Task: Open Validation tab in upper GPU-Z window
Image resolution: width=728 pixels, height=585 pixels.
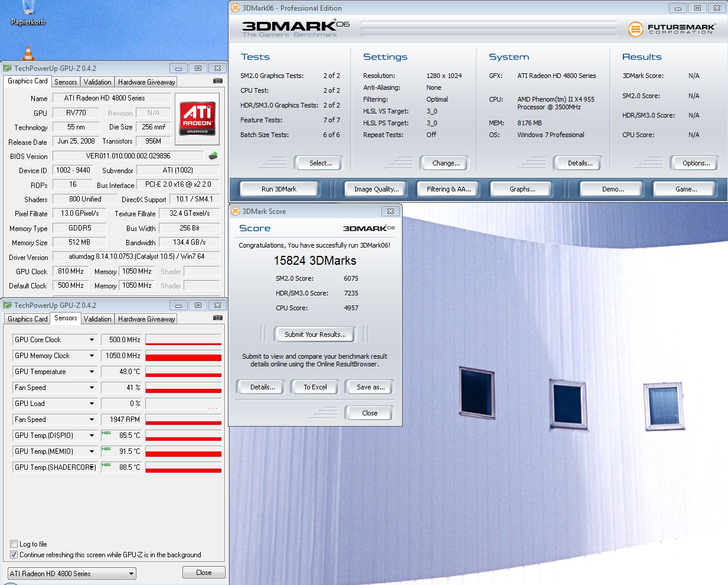Action: pos(97,82)
